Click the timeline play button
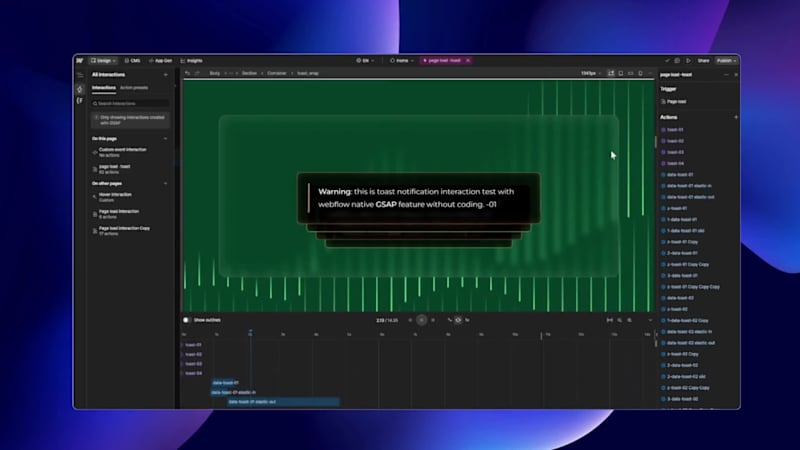Viewport: 800px width, 450px height. [x=421, y=320]
